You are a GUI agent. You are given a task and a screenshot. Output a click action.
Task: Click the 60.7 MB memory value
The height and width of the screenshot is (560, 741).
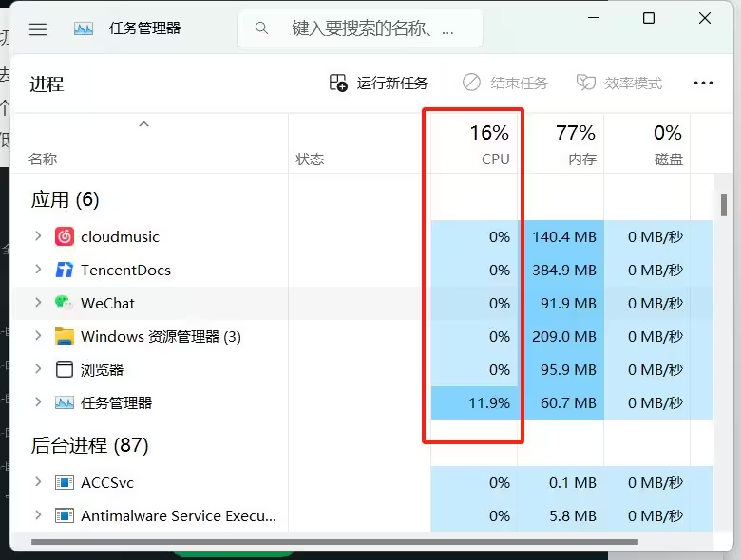(568, 402)
